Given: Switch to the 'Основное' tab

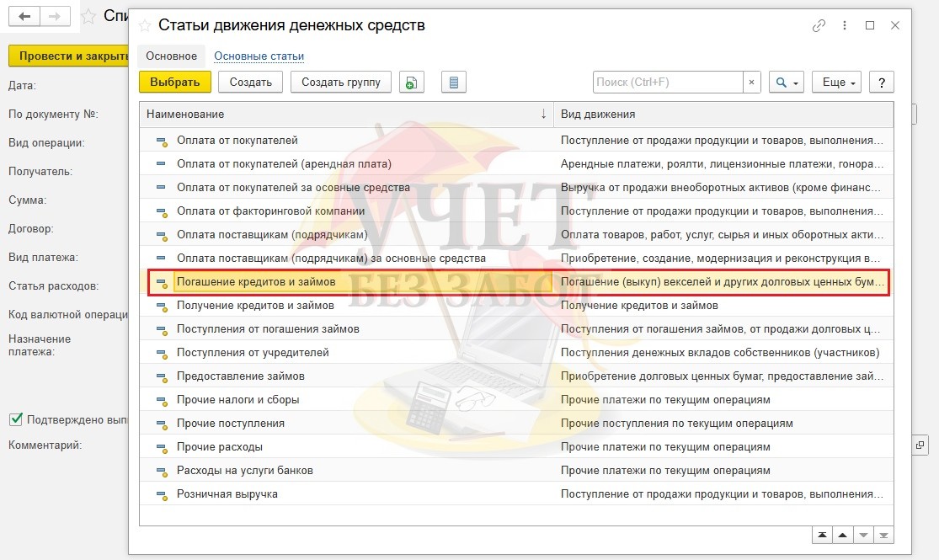Looking at the screenshot, I should [171, 56].
